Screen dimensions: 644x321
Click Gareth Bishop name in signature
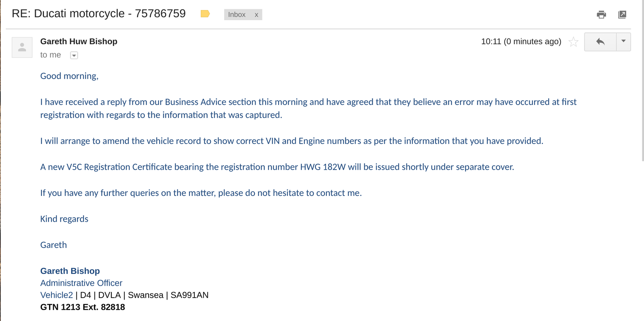[70, 271]
